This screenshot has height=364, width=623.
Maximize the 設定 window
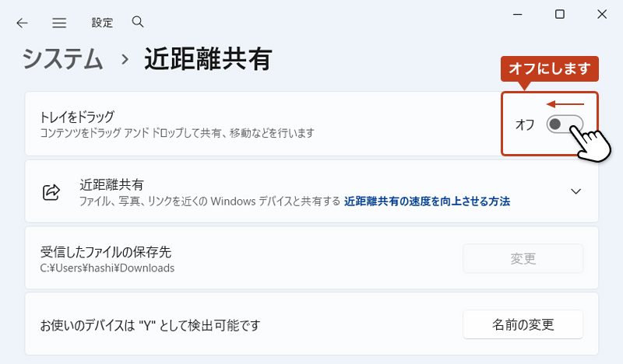pos(560,14)
